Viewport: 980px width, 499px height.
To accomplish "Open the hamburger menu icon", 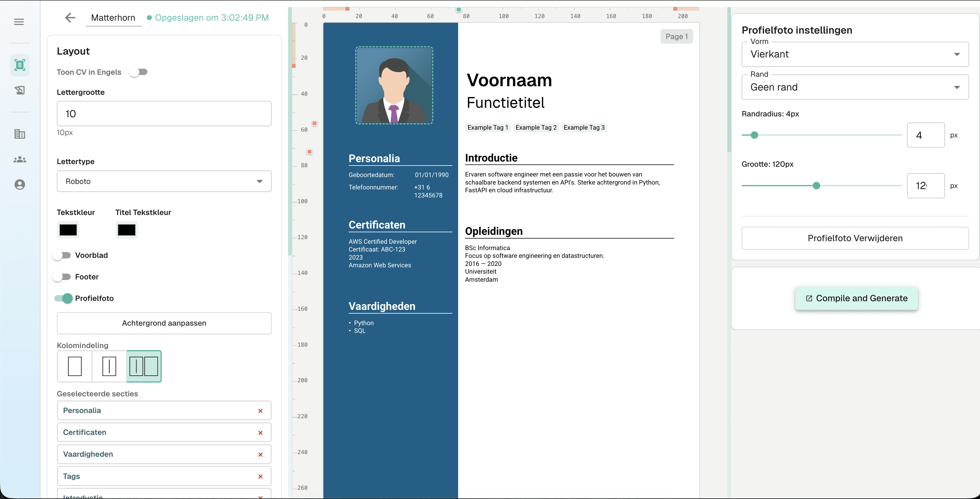I will pos(19,22).
